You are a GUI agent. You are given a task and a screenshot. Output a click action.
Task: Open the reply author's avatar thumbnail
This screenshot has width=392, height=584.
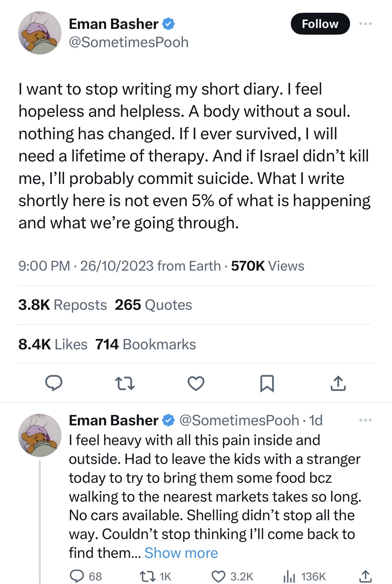[40, 435]
